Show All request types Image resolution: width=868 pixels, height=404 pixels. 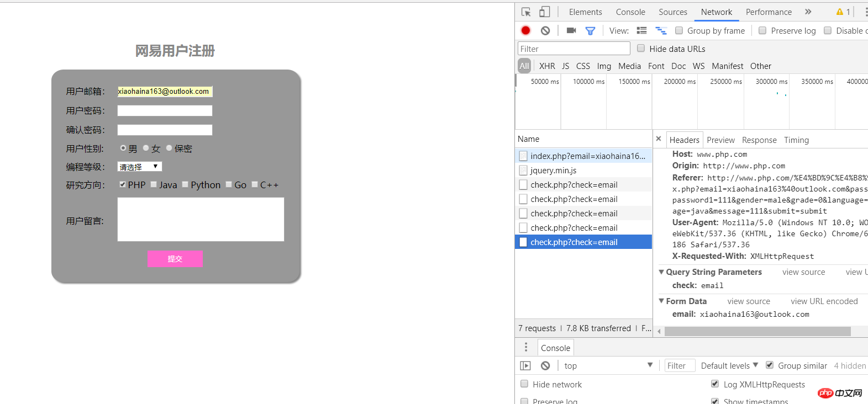point(524,66)
